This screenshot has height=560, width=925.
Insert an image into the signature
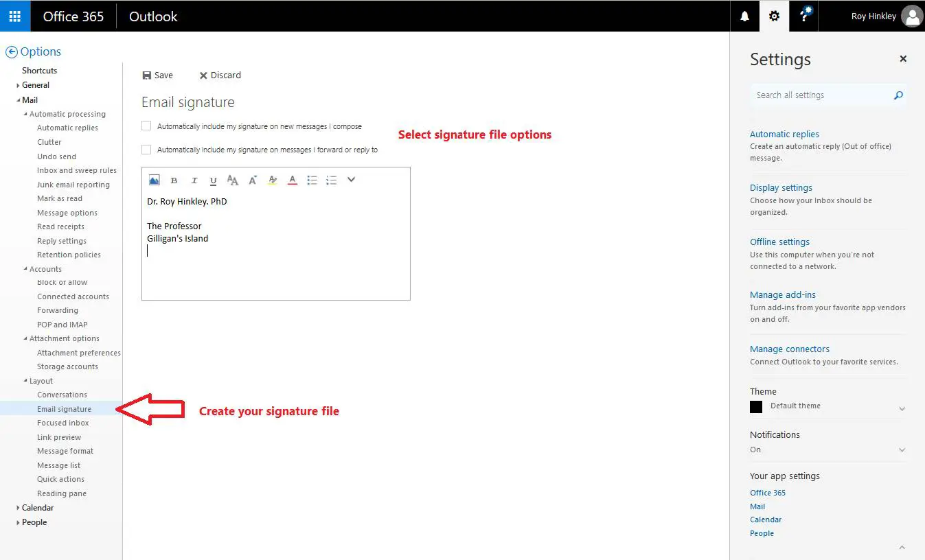pyautogui.click(x=155, y=180)
